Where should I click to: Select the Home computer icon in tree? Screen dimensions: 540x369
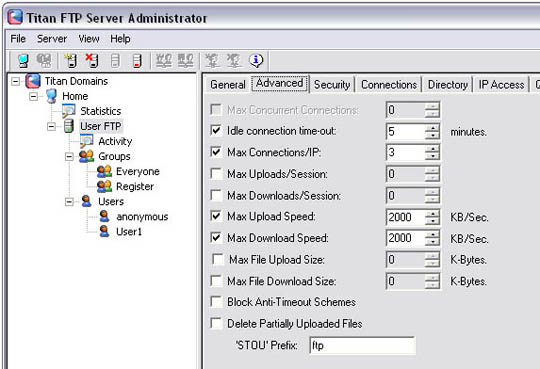click(x=51, y=96)
